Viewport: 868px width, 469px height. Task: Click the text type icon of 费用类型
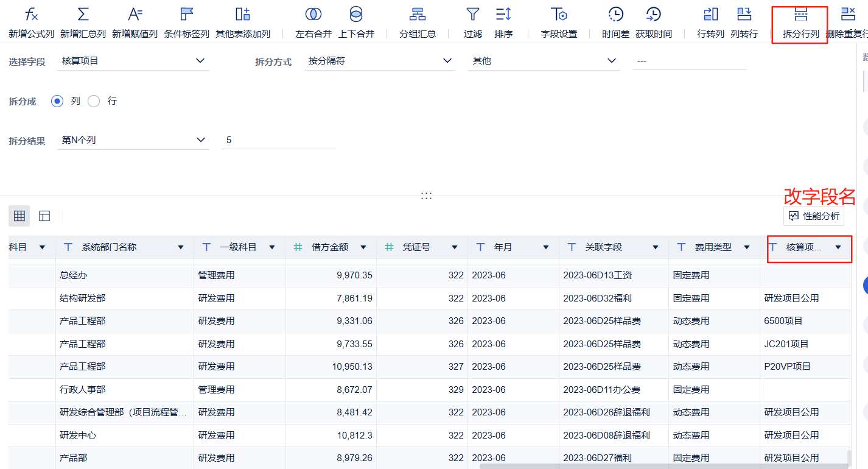coord(681,247)
